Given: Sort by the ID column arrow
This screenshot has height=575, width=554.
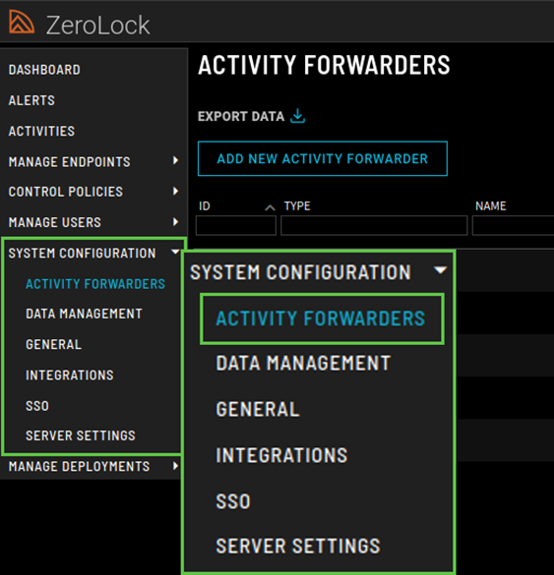Looking at the screenshot, I should (x=270, y=208).
